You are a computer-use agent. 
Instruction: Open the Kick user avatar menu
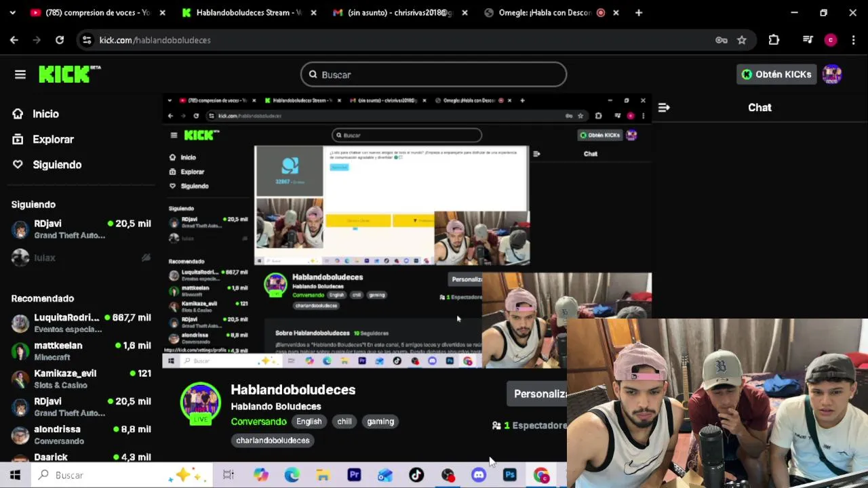pyautogui.click(x=832, y=75)
